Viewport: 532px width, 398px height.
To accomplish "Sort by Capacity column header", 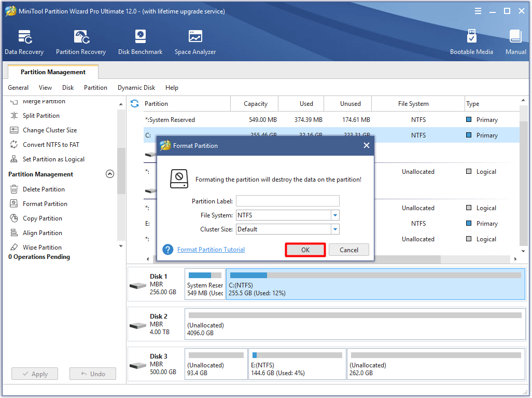I will pyautogui.click(x=255, y=104).
